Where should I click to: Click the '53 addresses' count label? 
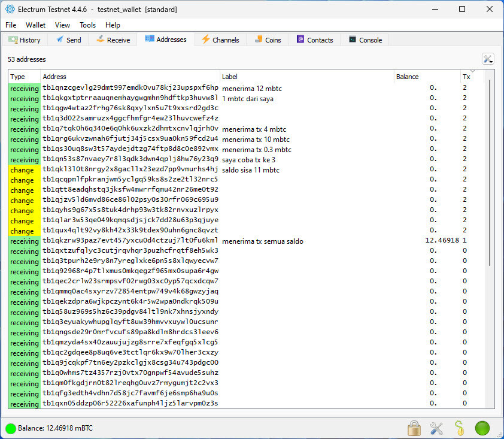(27, 59)
